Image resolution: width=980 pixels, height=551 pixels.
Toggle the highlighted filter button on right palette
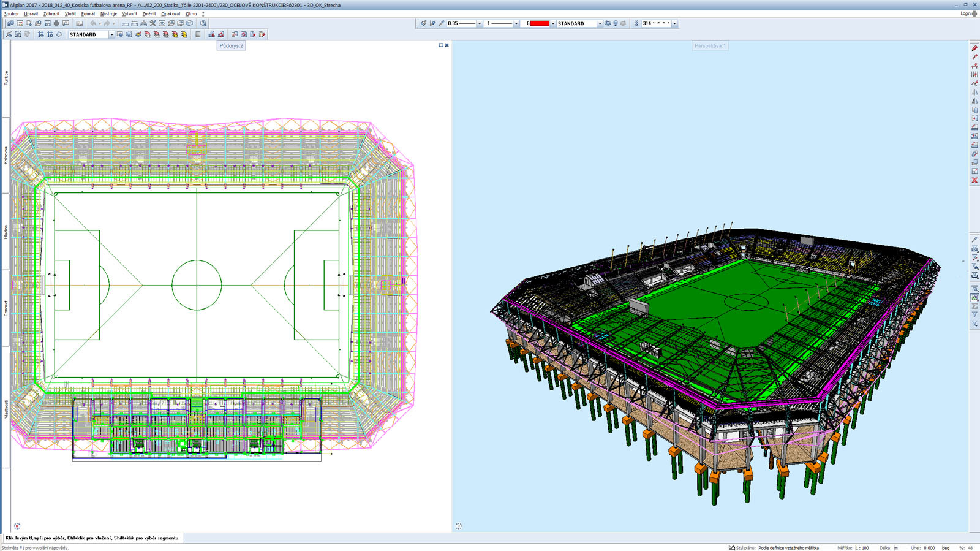point(974,297)
